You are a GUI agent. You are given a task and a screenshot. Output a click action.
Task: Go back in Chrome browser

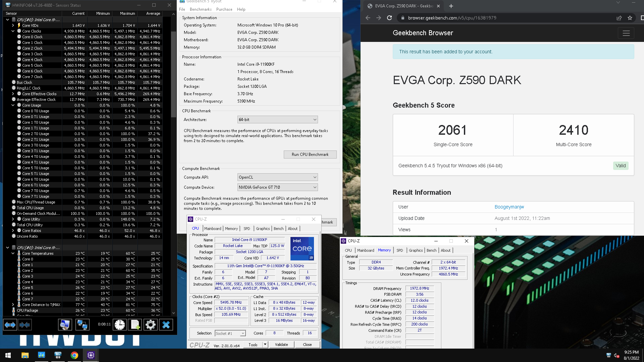pyautogui.click(x=368, y=18)
